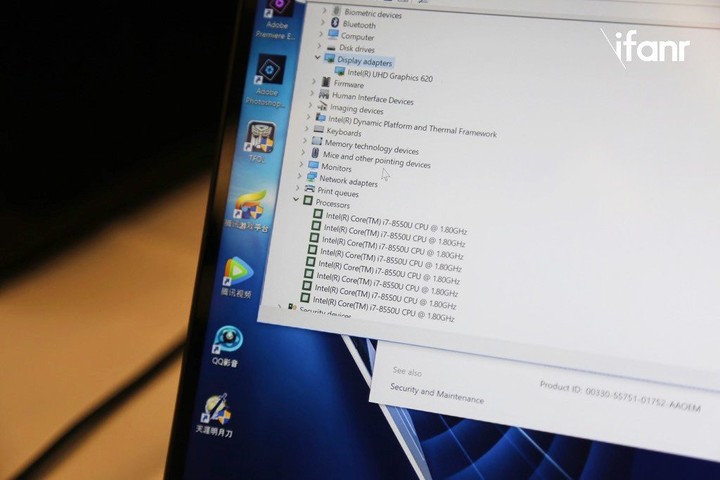This screenshot has height=480, width=720.
Task: Click the Display adapters monitor icon
Action: [x=329, y=59]
